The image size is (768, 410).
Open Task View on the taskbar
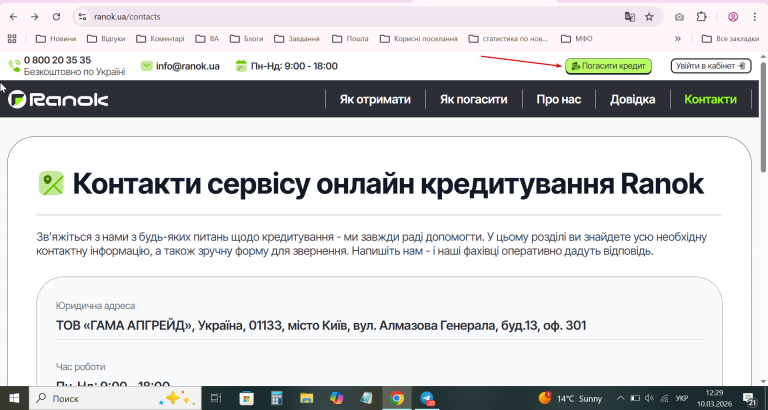click(x=216, y=398)
